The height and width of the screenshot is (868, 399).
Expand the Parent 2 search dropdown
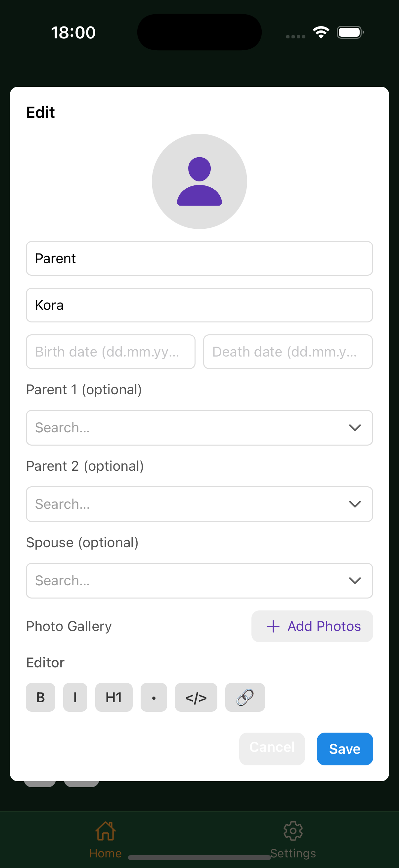tap(355, 504)
